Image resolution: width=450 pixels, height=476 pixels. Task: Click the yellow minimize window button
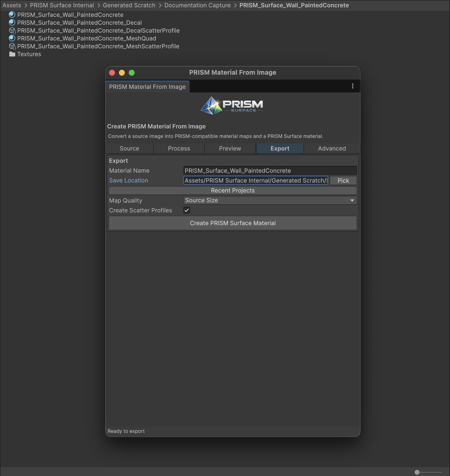coord(122,73)
